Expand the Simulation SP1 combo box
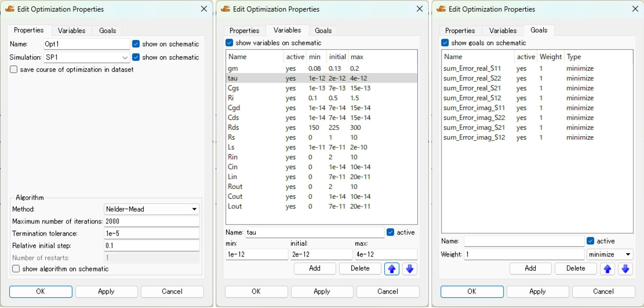The height and width of the screenshot is (308, 644). click(x=125, y=57)
